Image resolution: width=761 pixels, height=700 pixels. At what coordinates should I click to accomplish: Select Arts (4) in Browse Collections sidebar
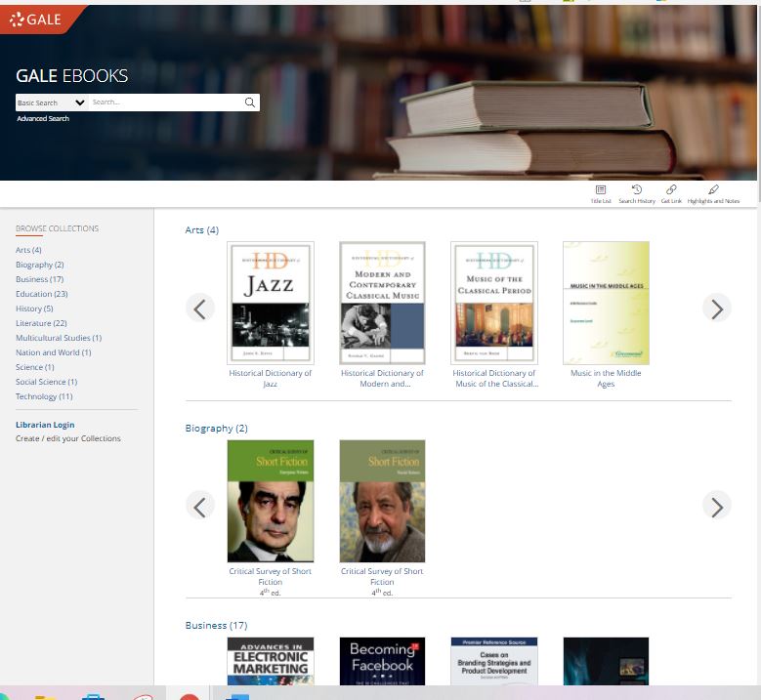[x=28, y=250]
